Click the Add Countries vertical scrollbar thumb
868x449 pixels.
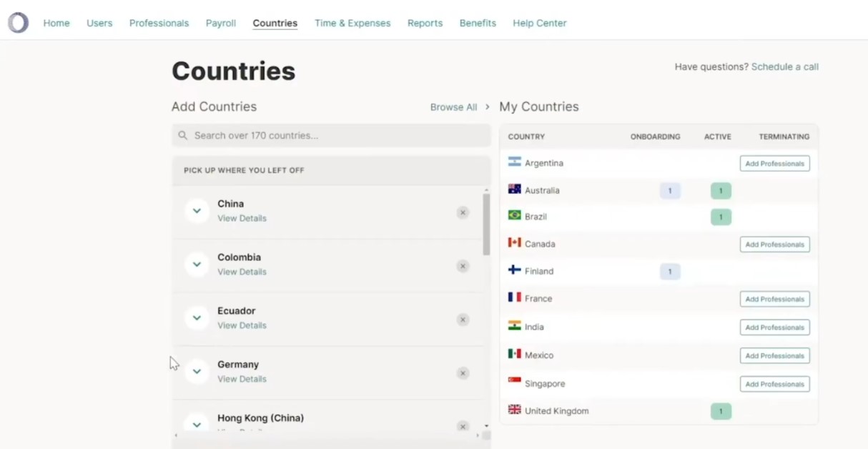click(x=486, y=224)
